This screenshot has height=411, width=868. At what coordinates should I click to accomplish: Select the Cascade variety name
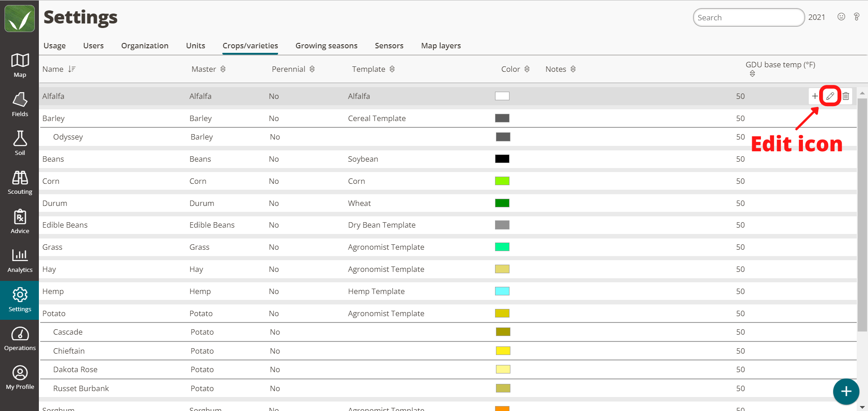pyautogui.click(x=68, y=332)
